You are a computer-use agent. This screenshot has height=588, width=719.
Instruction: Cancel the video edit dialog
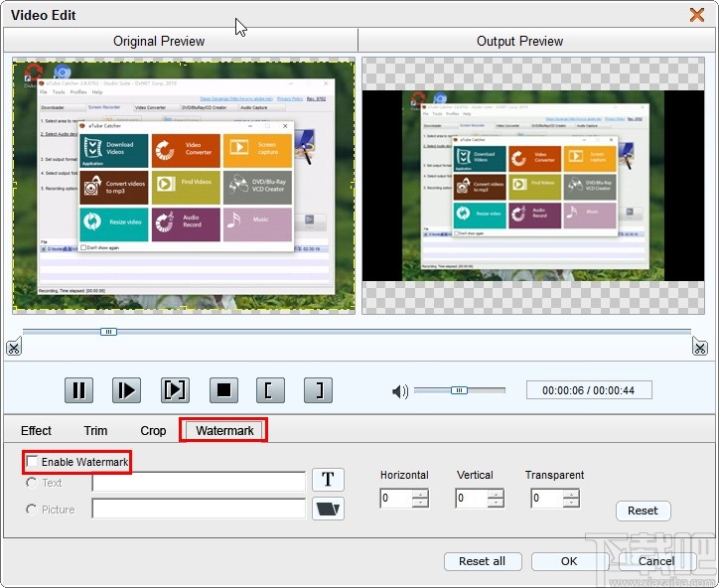[x=656, y=561]
